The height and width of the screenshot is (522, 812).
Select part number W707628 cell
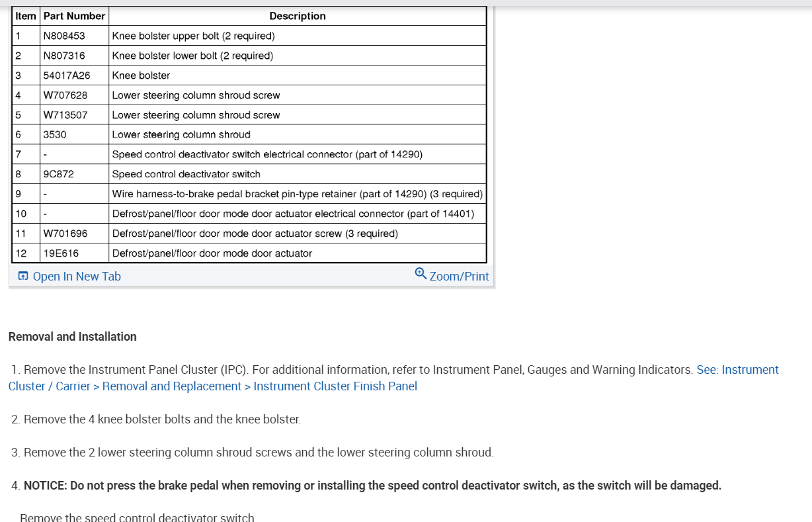point(75,95)
